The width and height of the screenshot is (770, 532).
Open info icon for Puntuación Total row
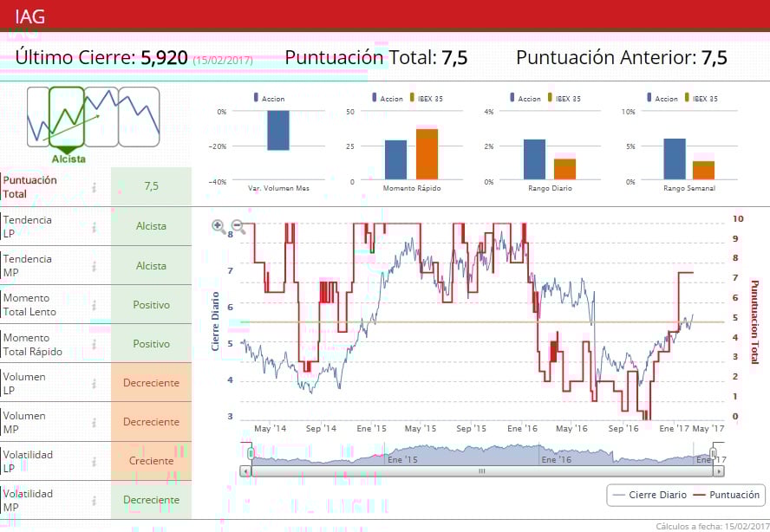point(94,187)
